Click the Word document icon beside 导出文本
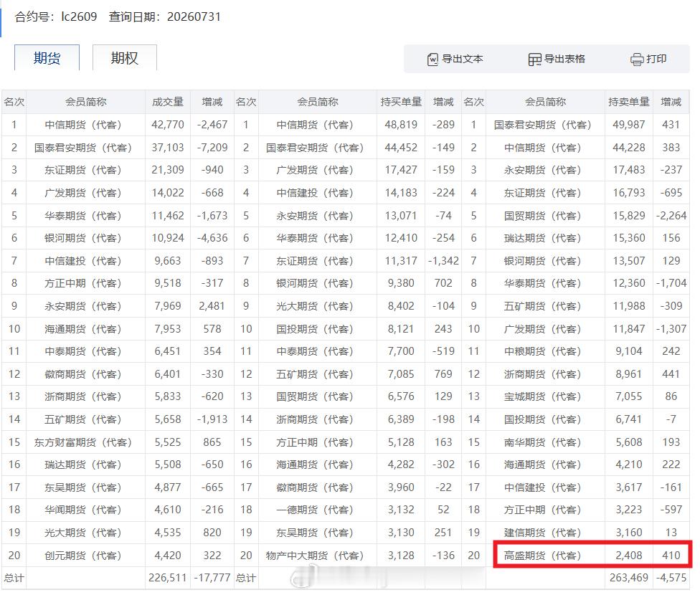The width and height of the screenshot is (700, 595). [432, 59]
